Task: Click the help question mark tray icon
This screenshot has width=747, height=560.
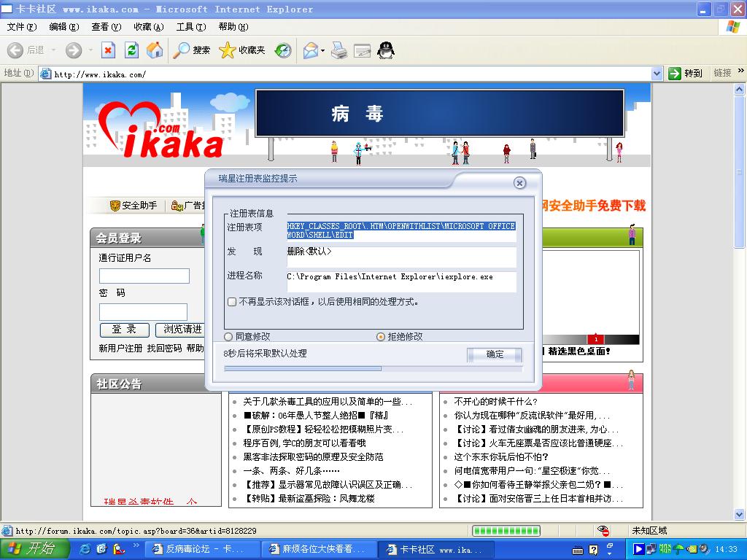Action: coord(594,550)
